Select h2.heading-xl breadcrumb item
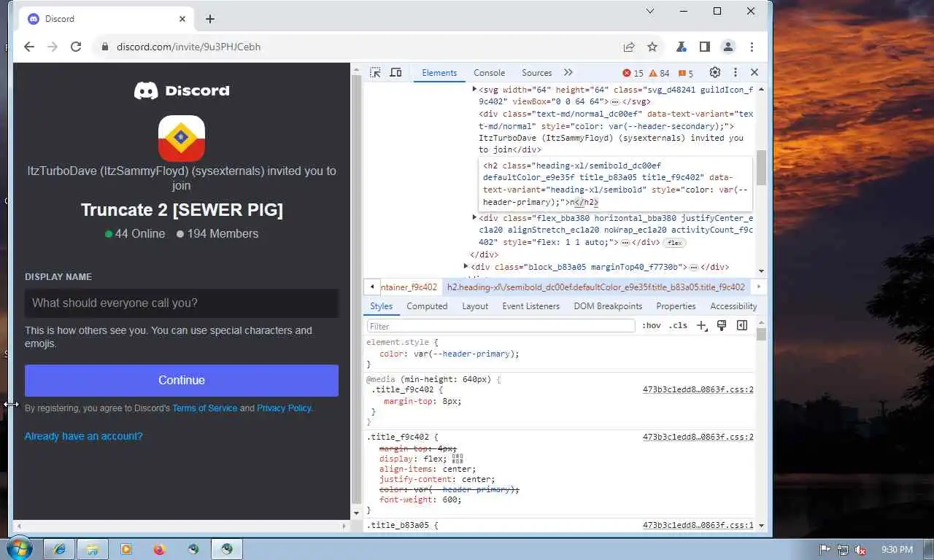 pos(596,287)
